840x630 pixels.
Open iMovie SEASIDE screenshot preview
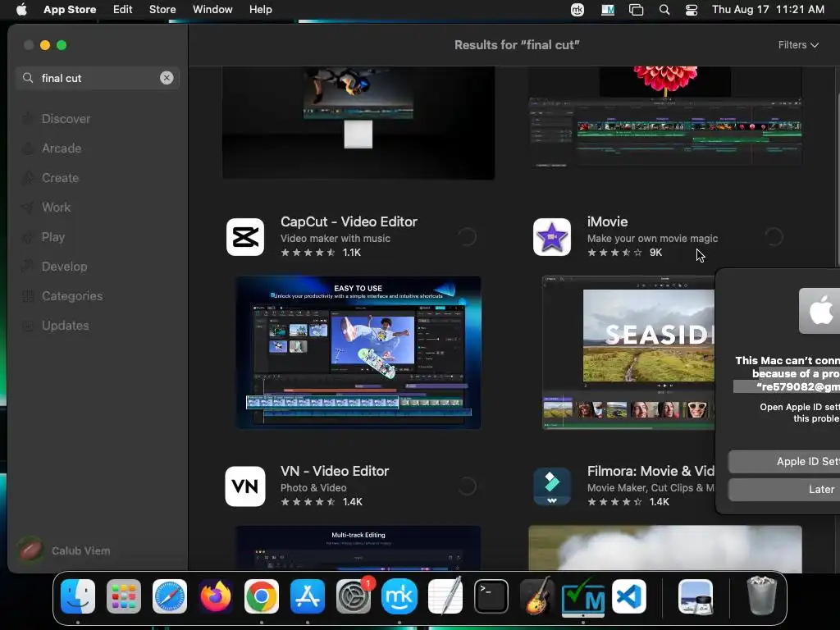[x=628, y=353]
